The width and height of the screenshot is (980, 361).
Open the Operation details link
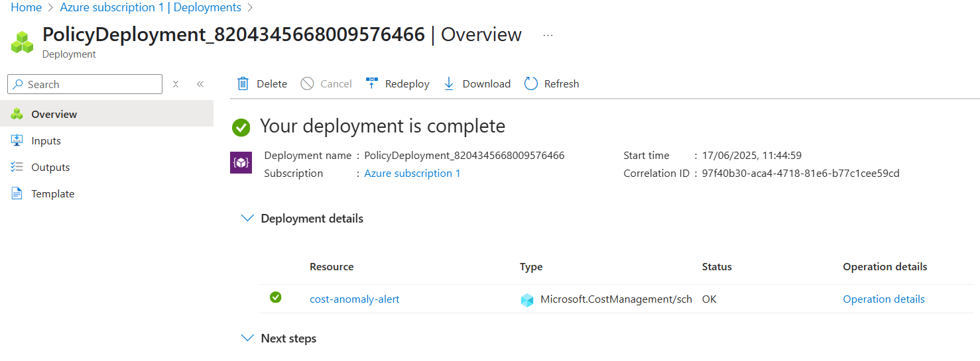(884, 299)
